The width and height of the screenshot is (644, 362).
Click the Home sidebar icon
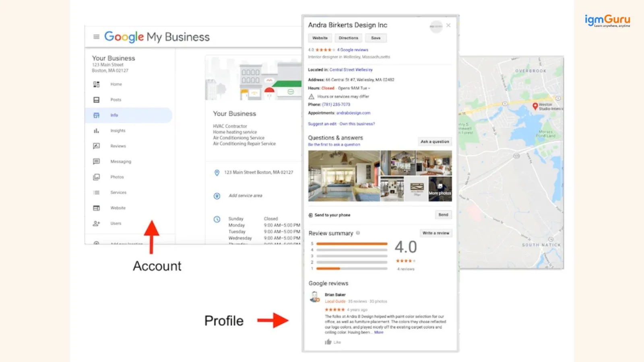(96, 84)
